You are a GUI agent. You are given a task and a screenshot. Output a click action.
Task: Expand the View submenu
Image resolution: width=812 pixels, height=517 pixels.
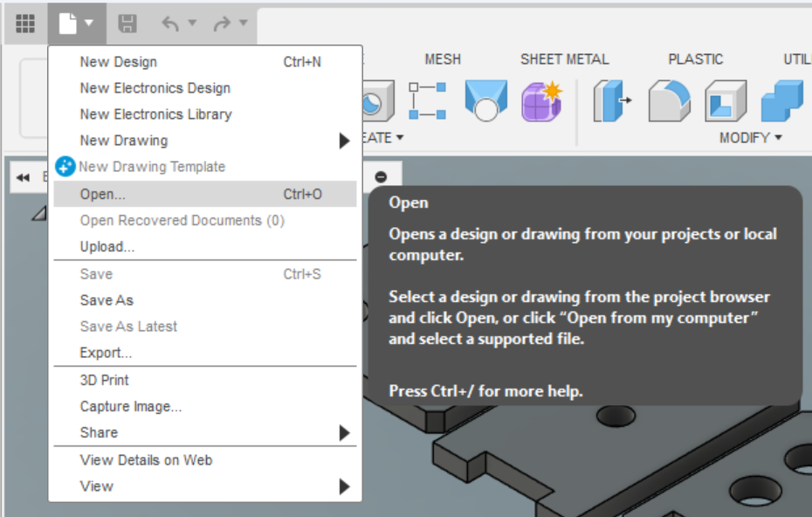point(344,486)
